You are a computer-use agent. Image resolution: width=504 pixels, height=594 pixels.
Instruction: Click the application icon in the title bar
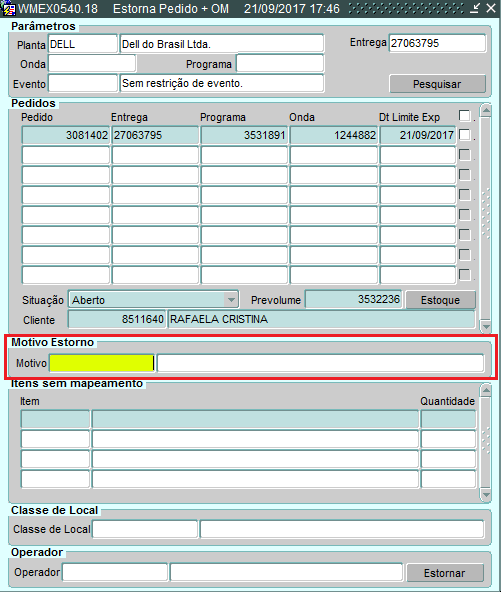click(x=8, y=8)
